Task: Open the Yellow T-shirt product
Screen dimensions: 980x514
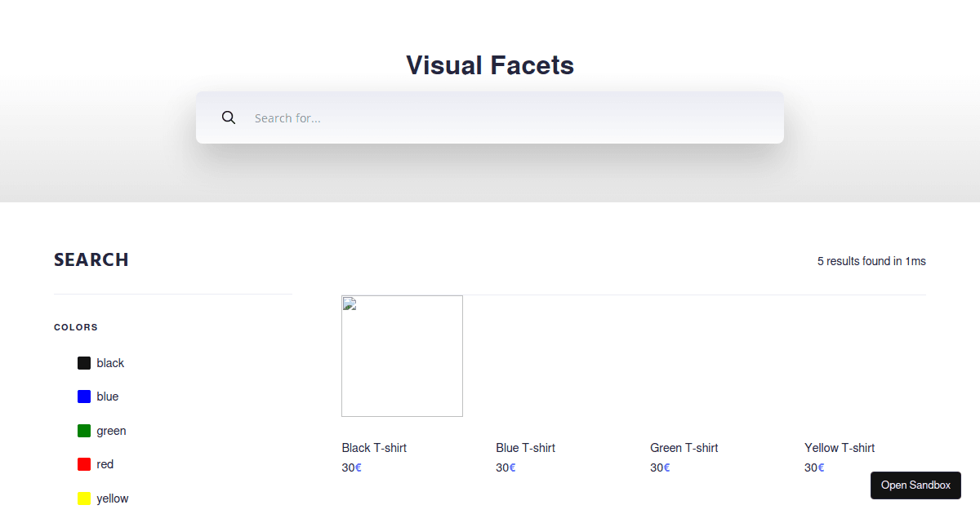Action: [x=840, y=447]
